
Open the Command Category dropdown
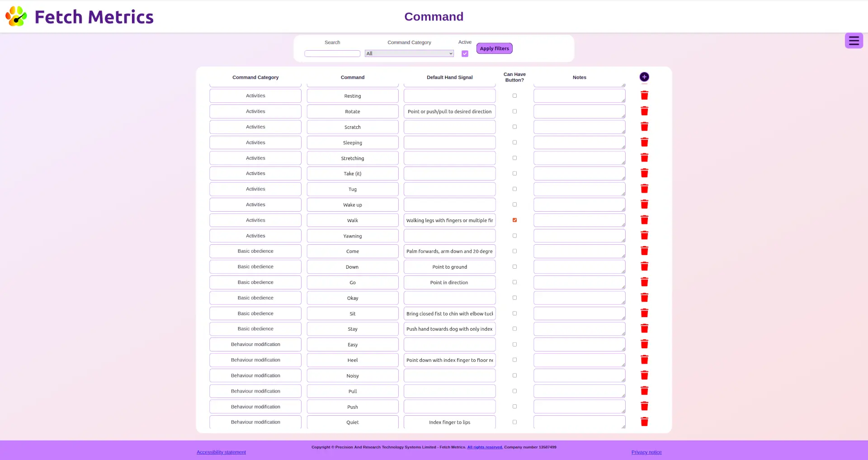click(409, 54)
